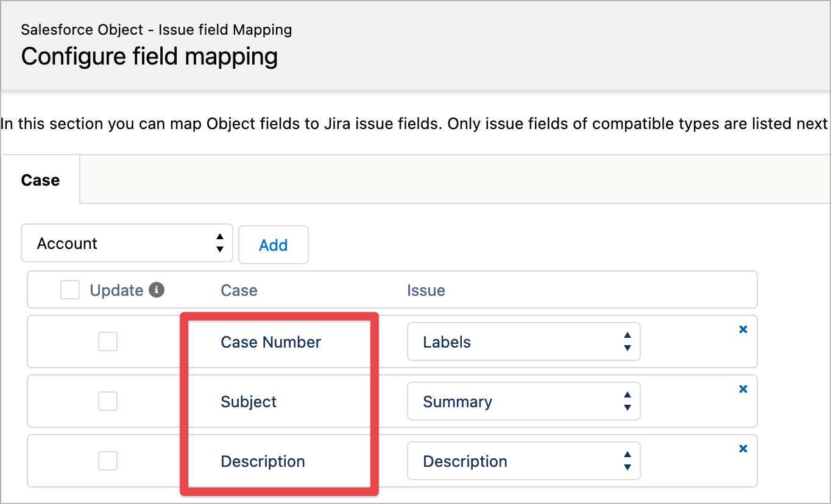
Task: Click the Case Number field label
Action: [271, 342]
